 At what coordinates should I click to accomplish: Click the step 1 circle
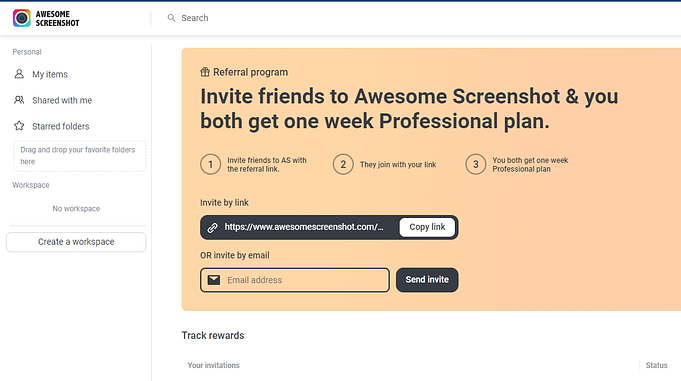coord(211,165)
